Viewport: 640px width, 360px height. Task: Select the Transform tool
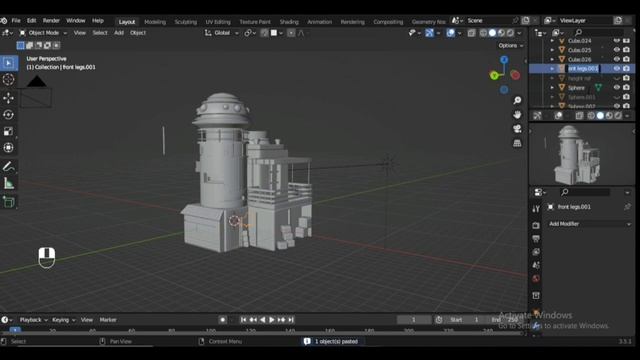point(8,148)
